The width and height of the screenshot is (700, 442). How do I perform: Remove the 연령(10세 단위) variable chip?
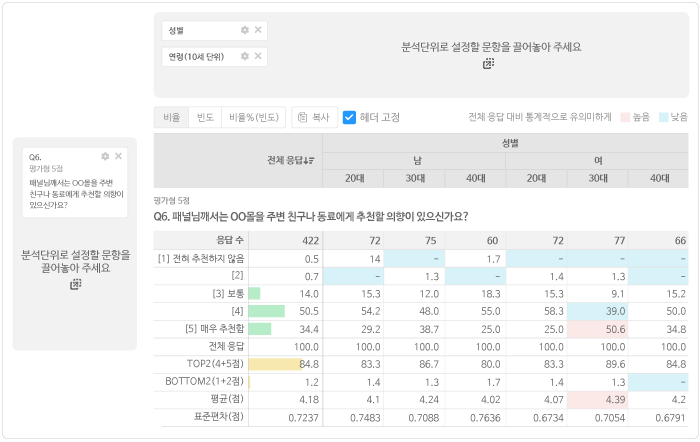[x=258, y=56]
